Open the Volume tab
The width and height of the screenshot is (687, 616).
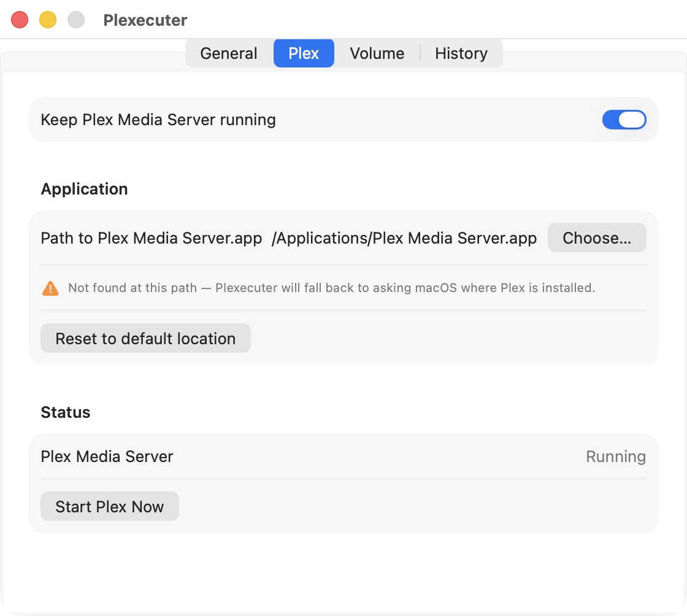(377, 53)
